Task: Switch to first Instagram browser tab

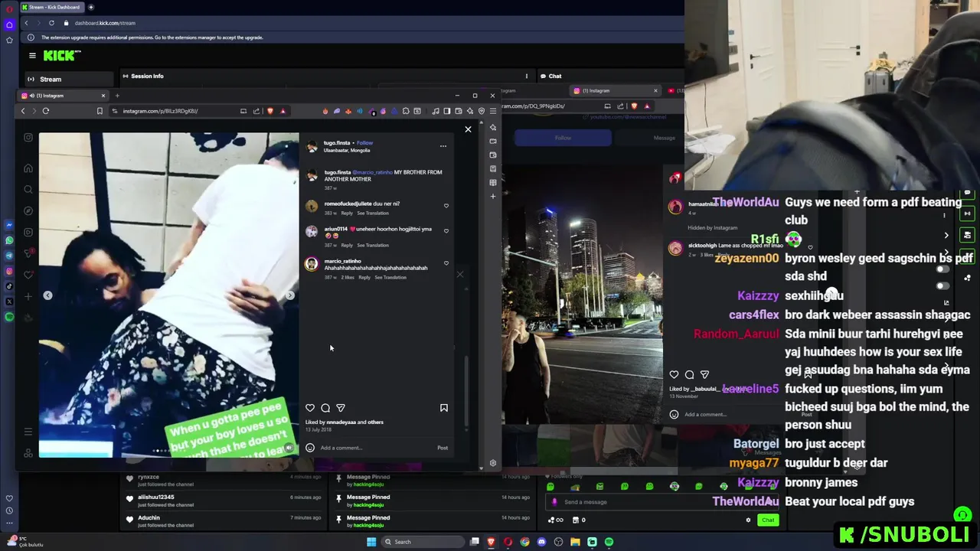Action: pyautogui.click(x=64, y=96)
